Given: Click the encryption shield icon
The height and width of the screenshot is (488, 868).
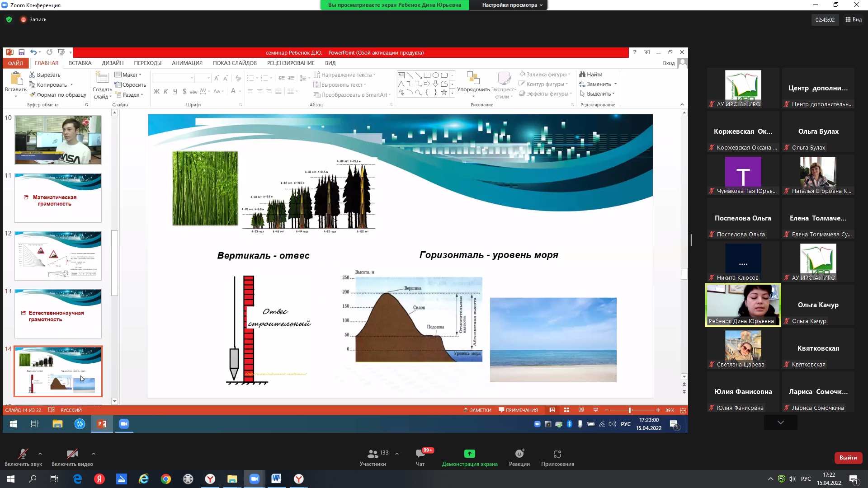Looking at the screenshot, I should 9,19.
